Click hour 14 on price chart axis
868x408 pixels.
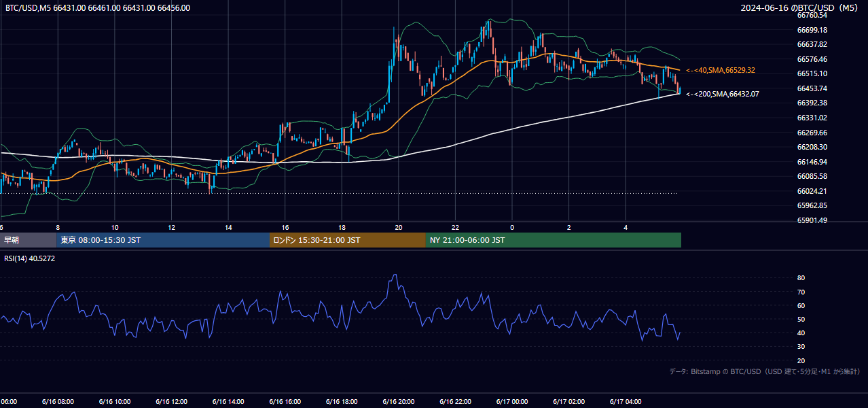pyautogui.click(x=228, y=227)
